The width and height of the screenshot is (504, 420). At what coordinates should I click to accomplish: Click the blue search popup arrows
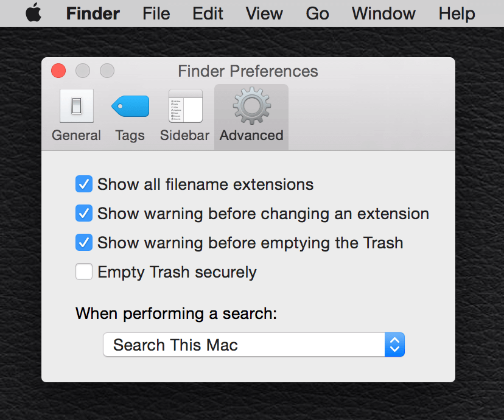click(x=394, y=345)
